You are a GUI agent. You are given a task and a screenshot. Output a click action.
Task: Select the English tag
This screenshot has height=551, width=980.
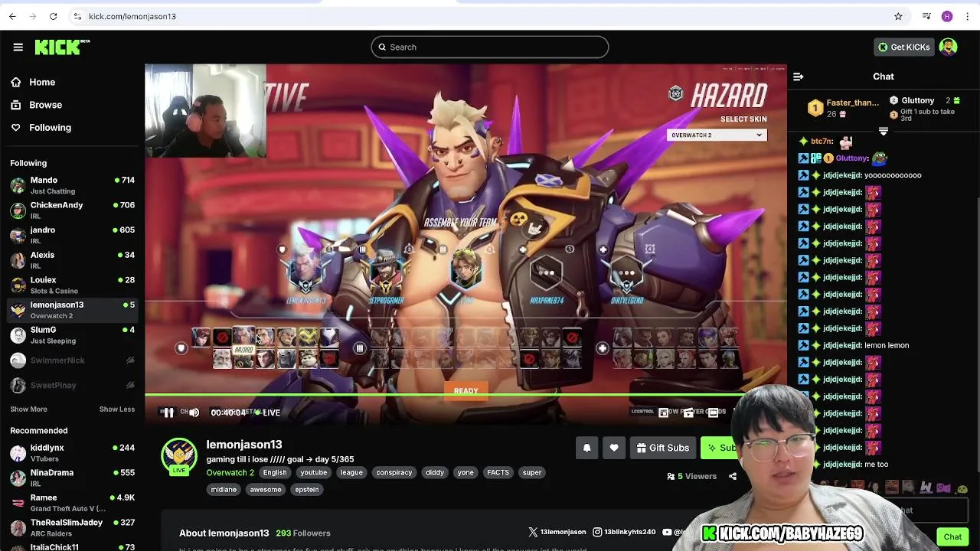[275, 473]
